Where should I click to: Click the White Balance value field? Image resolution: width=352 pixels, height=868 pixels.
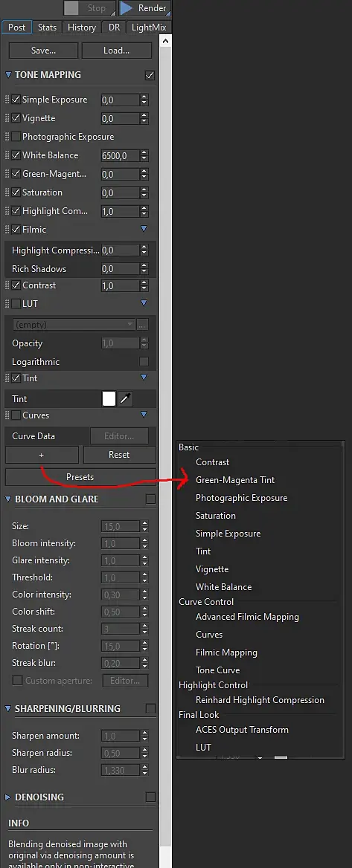click(x=120, y=155)
